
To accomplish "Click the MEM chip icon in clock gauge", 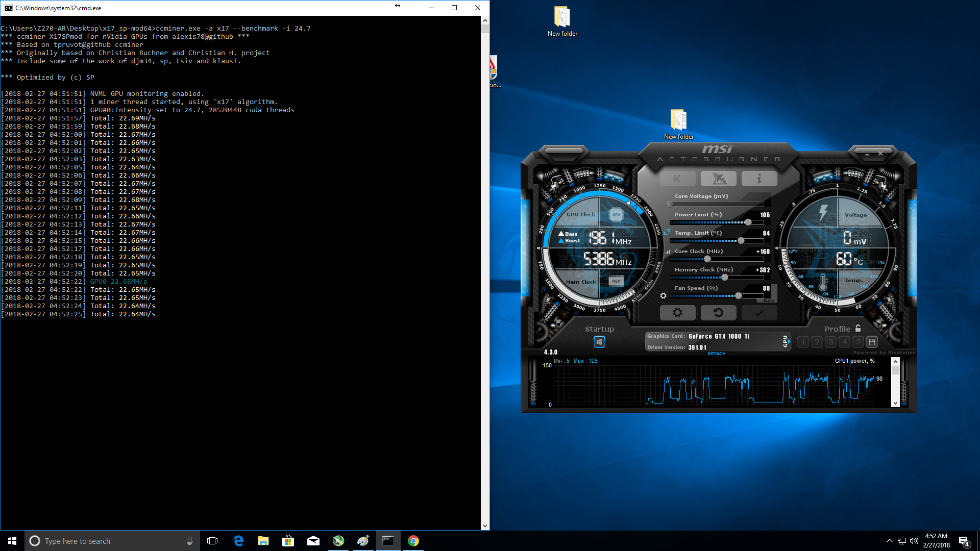I will click(x=616, y=281).
